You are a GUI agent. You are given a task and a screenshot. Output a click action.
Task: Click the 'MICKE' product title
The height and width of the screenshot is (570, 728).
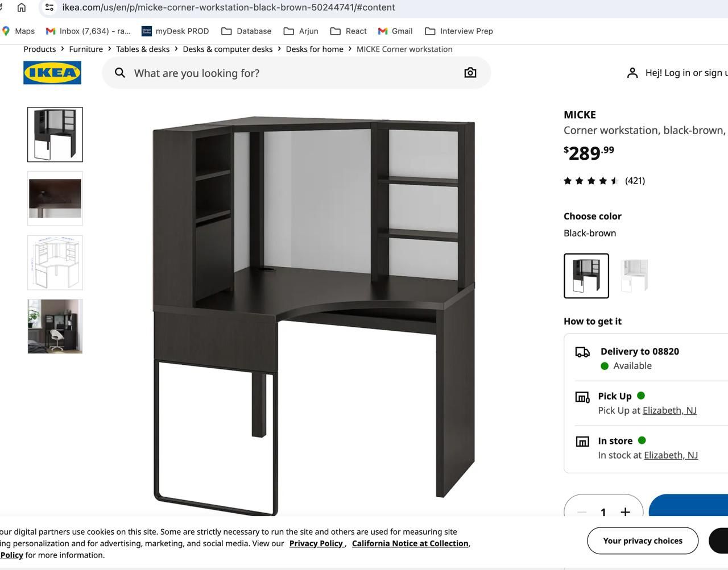coord(580,115)
